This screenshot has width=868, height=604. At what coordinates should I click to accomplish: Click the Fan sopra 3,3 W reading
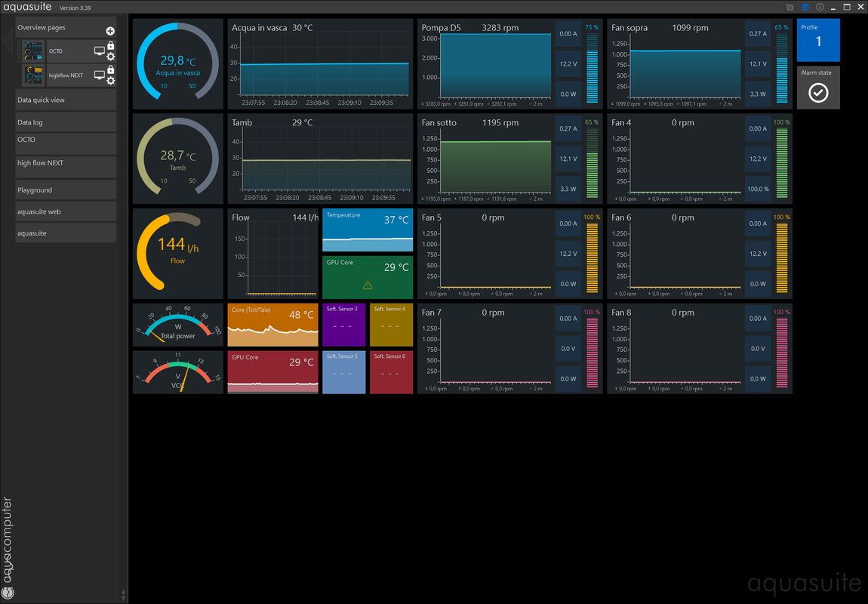[x=758, y=94]
